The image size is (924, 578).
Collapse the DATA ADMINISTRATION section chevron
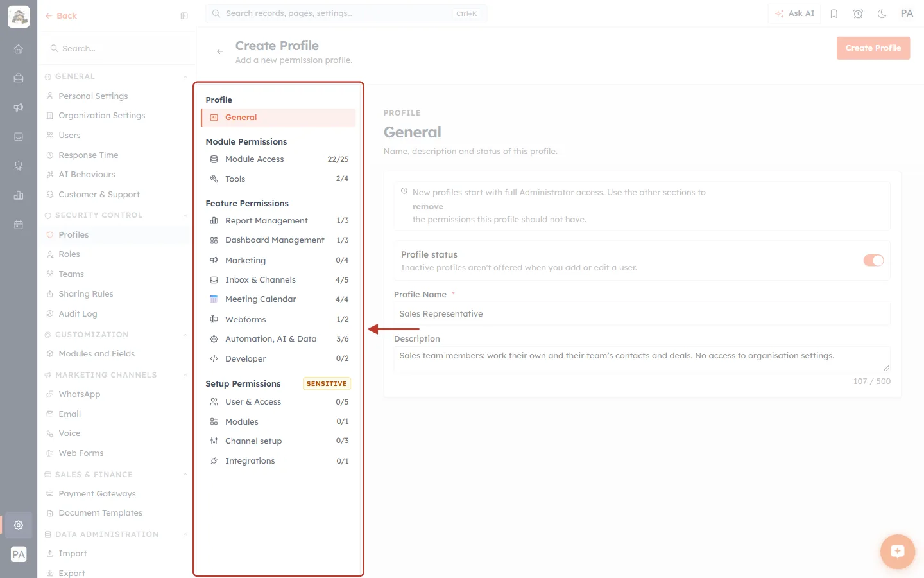(x=185, y=534)
